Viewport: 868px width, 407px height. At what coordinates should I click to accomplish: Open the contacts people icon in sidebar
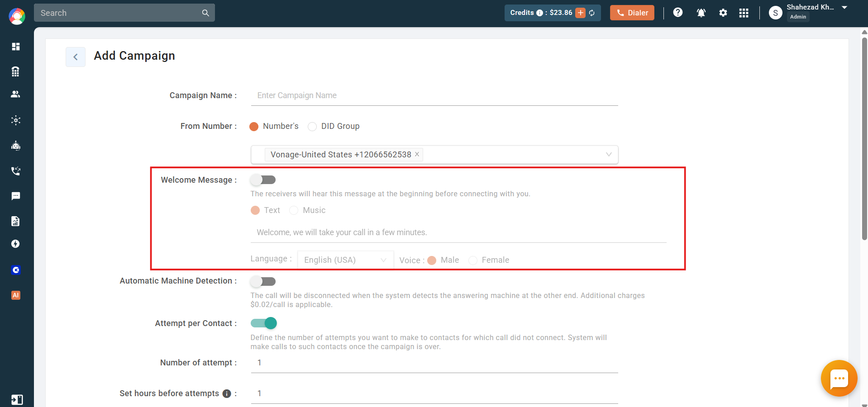click(x=16, y=94)
